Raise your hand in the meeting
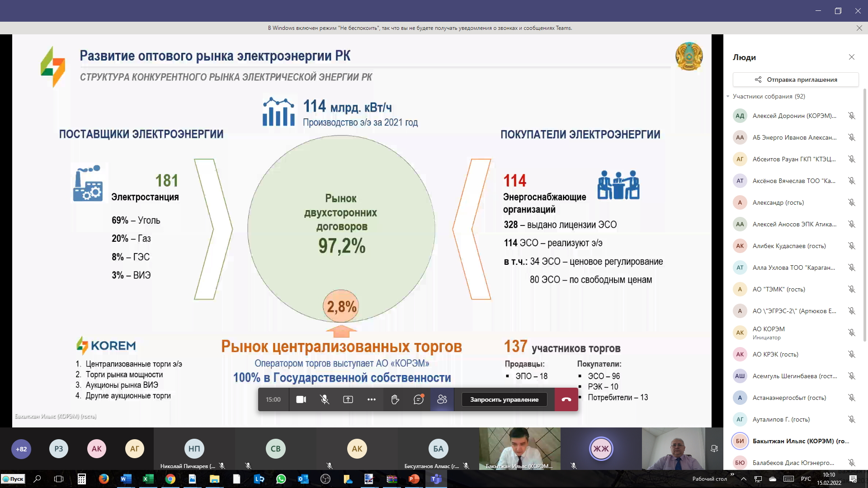The width and height of the screenshot is (868, 488). (x=395, y=399)
